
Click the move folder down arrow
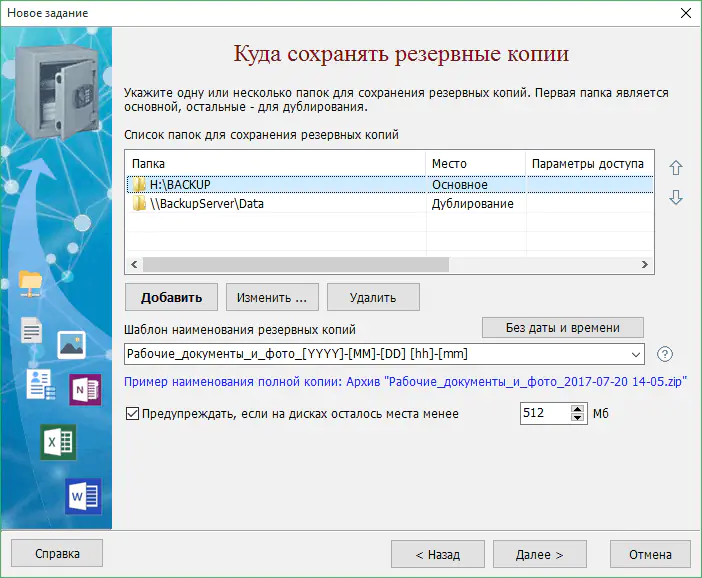tap(676, 198)
